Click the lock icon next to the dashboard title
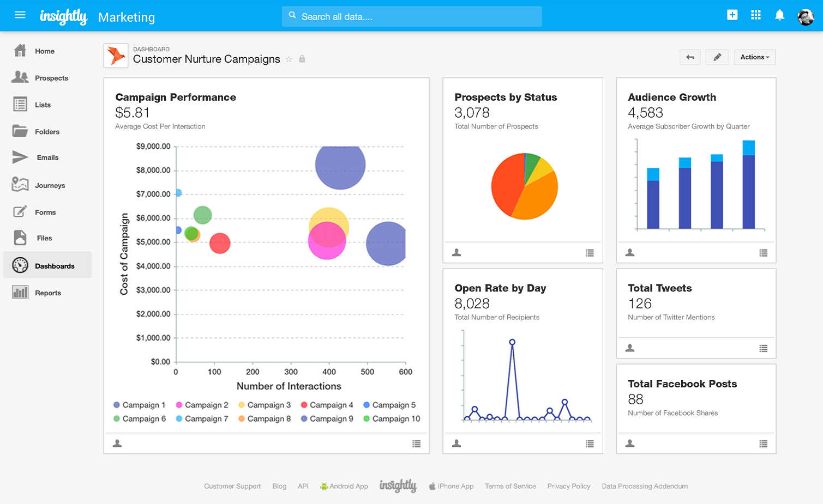 [x=302, y=59]
